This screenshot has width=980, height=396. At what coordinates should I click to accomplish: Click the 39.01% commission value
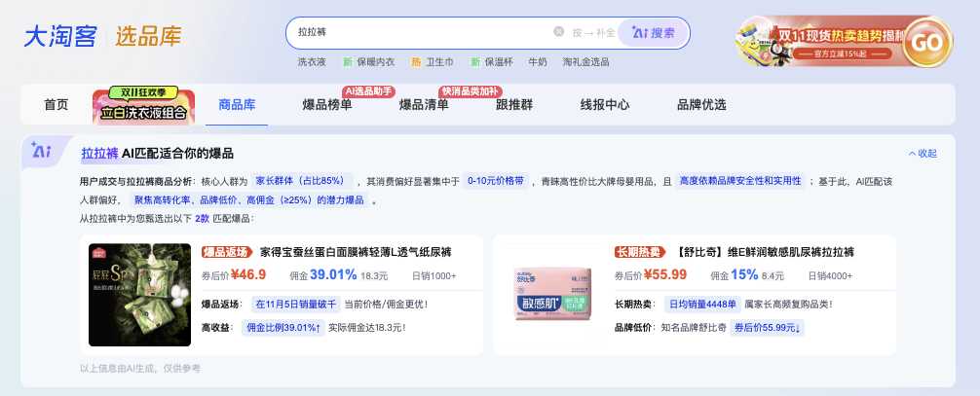(333, 274)
